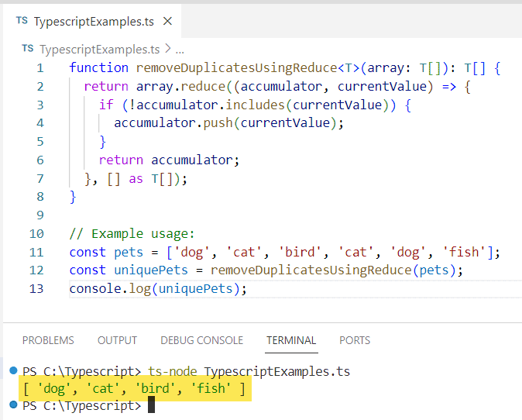Click closing brace on line 5
The width and height of the screenshot is (522, 420).
click(102, 142)
